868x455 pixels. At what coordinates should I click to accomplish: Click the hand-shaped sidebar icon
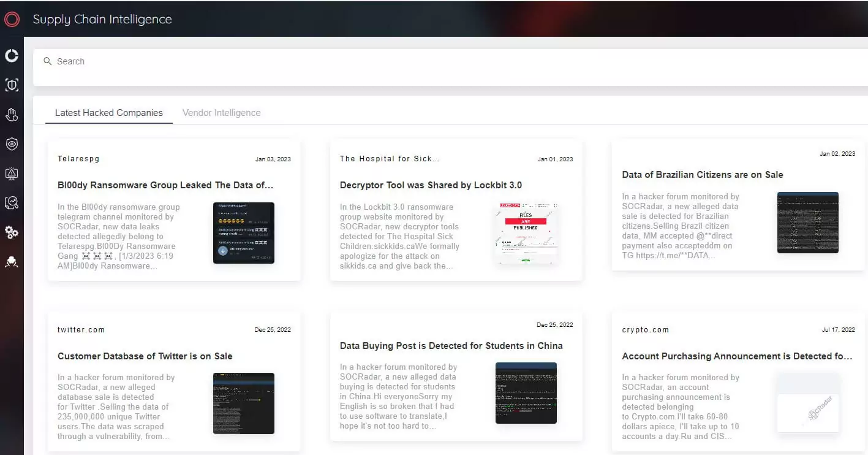coord(12,115)
